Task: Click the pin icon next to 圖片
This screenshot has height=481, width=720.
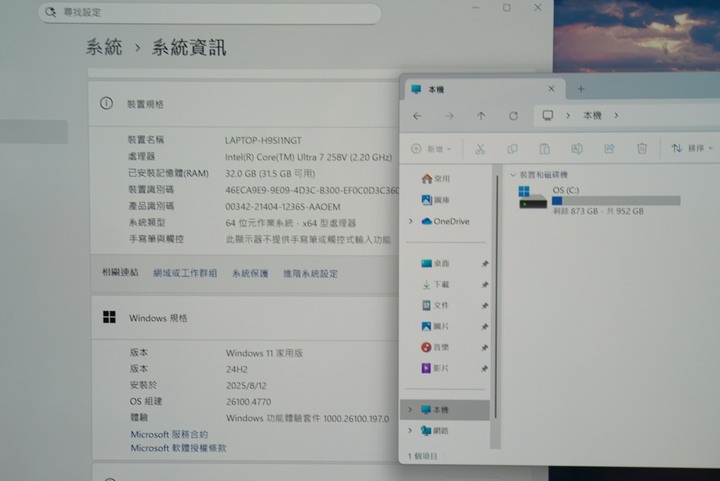Action: (485, 327)
